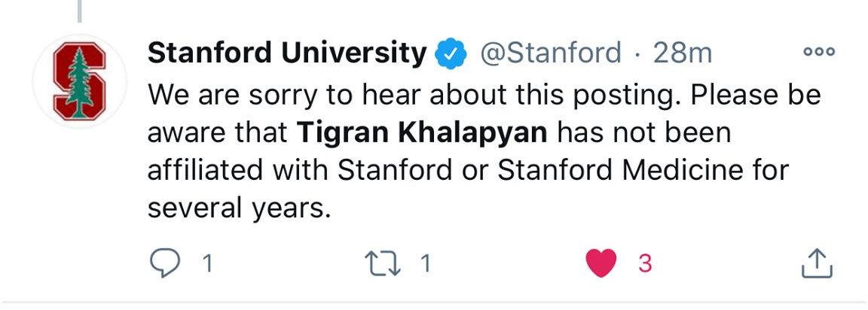
Task: Visit the @Stanford handle link
Action: tap(550, 53)
